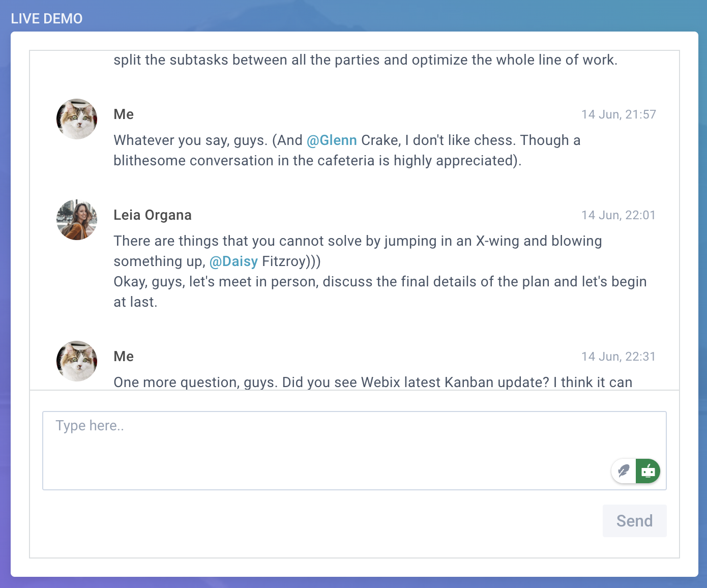Select the Leia Organa sender name
Screen dimensions: 707x588
click(153, 215)
